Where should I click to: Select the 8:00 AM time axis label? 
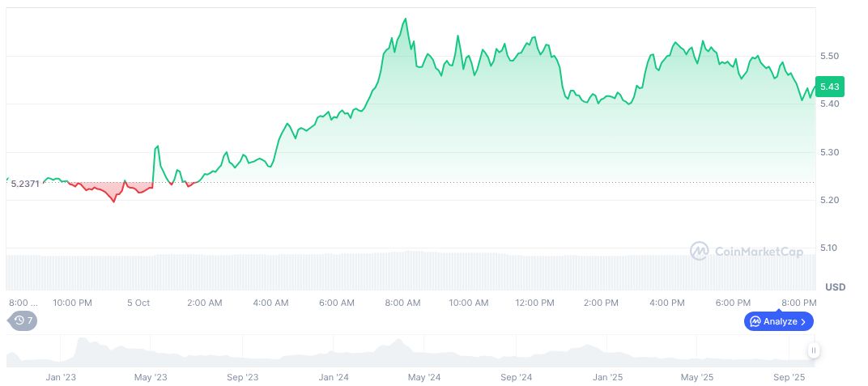point(402,303)
